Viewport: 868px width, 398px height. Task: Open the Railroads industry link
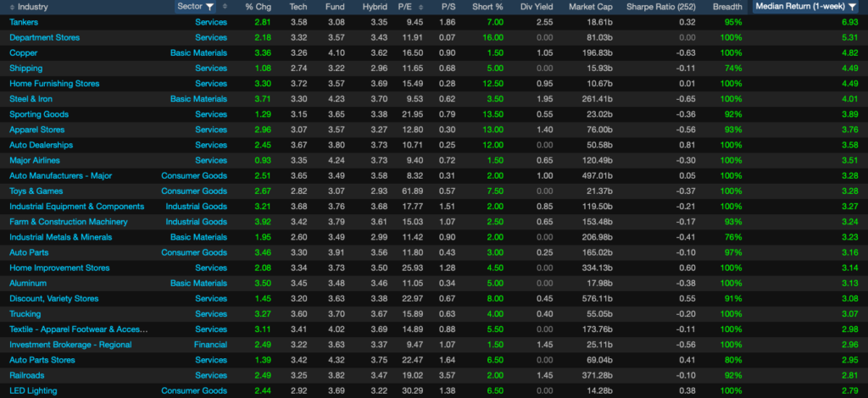pos(26,375)
